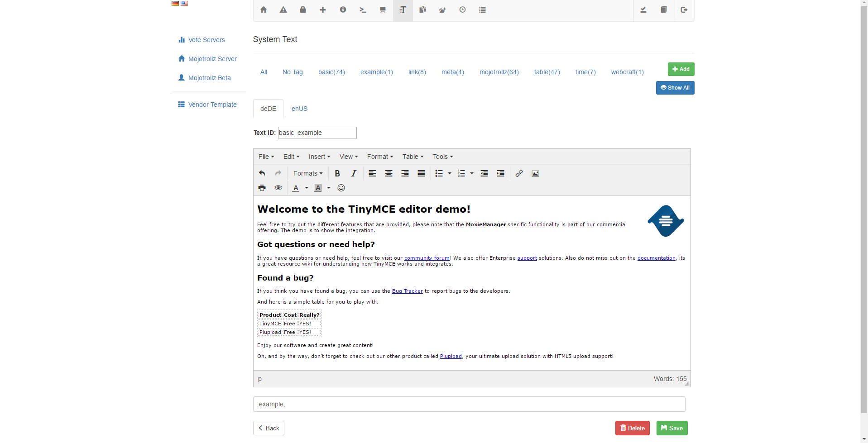Insert a link using the chain icon

point(519,173)
